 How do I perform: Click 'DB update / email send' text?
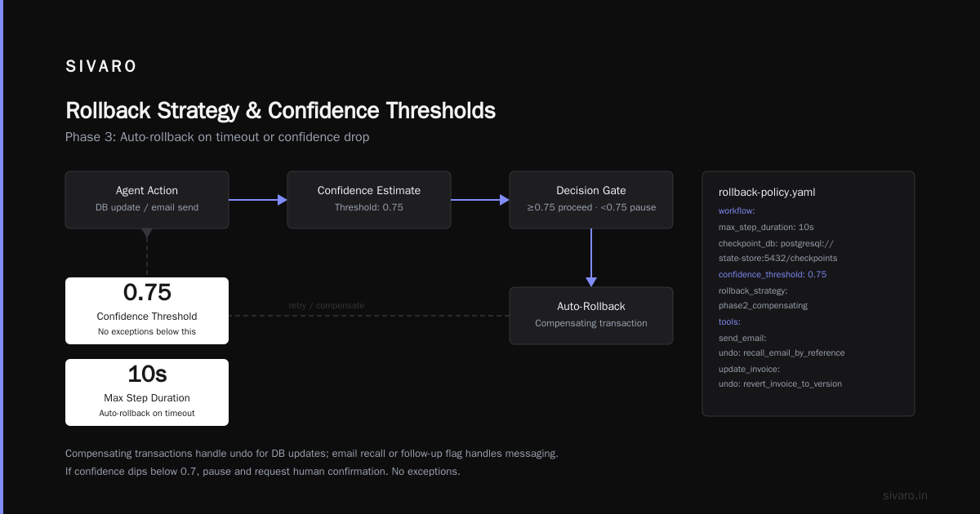(x=147, y=207)
